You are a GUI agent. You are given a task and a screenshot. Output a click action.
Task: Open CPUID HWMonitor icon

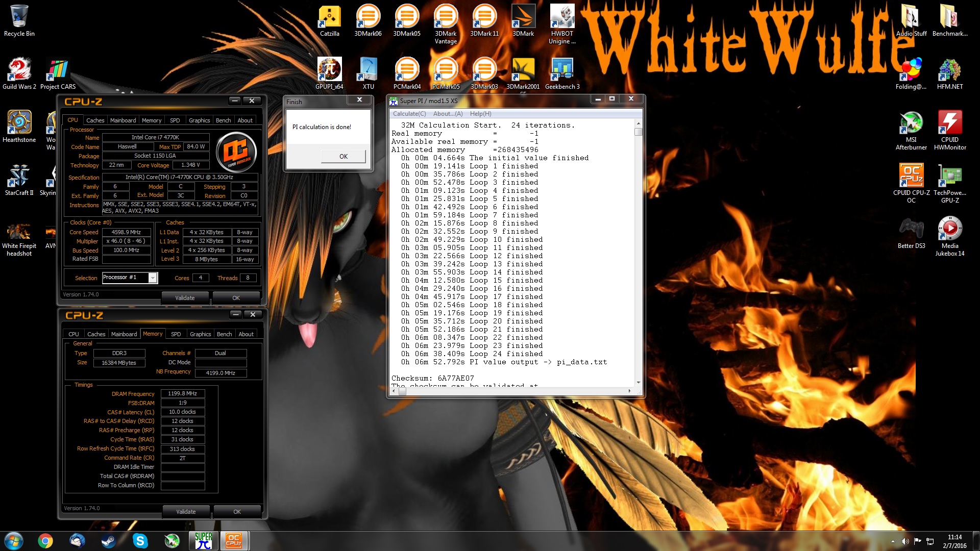click(x=950, y=130)
